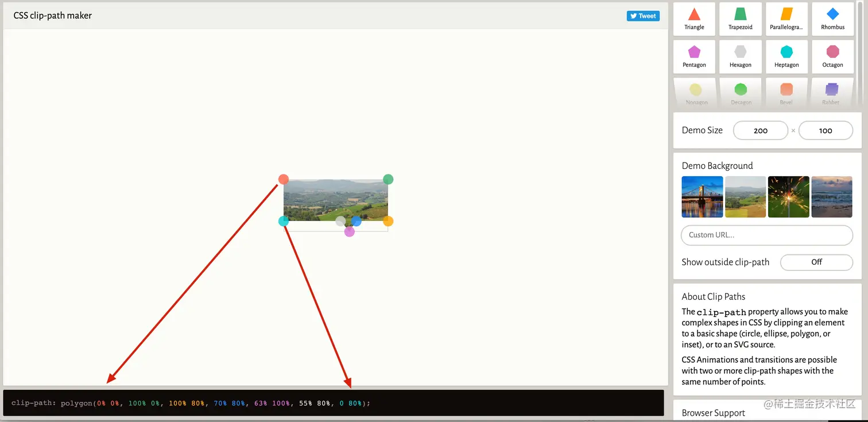Click the red '0% 0%' coordinate in code
This screenshot has height=422, width=868.
pyautogui.click(x=108, y=403)
